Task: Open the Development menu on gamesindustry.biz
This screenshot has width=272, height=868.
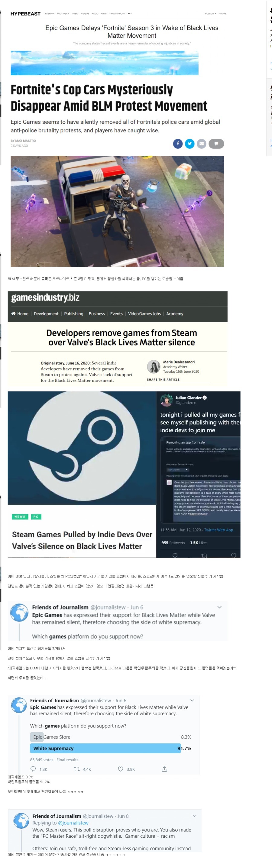Action: [46, 314]
